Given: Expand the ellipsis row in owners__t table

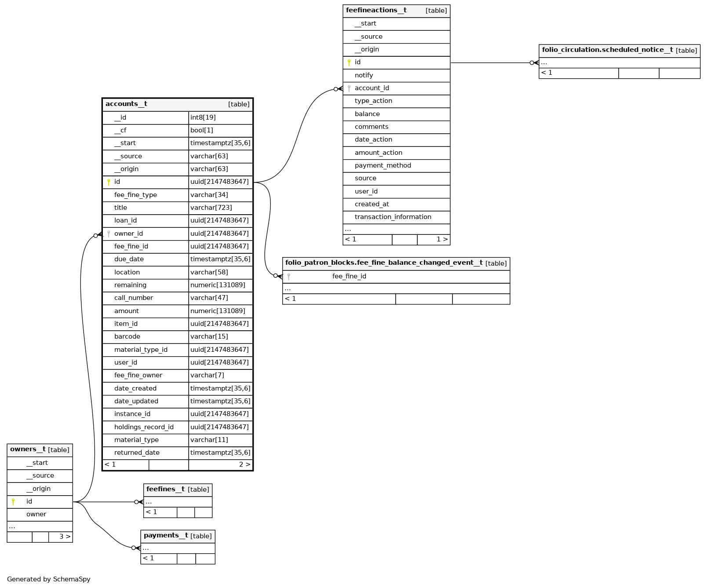Looking at the screenshot, I should (12, 526).
